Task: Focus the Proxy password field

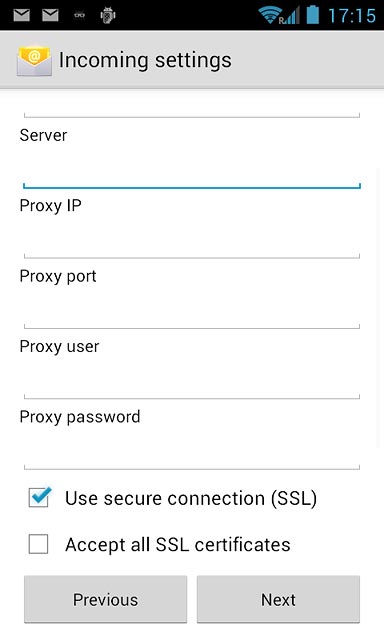Action: (192, 452)
